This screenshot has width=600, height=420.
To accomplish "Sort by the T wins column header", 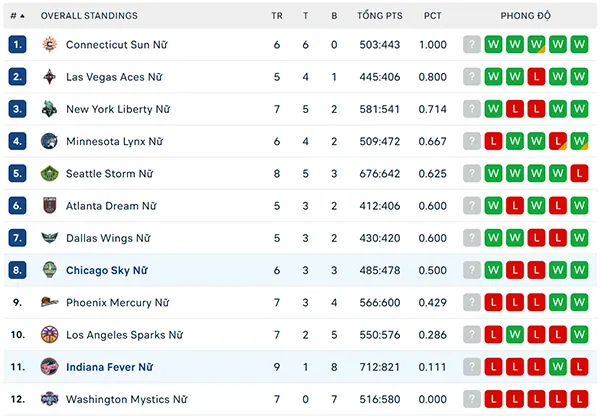I will (x=305, y=16).
